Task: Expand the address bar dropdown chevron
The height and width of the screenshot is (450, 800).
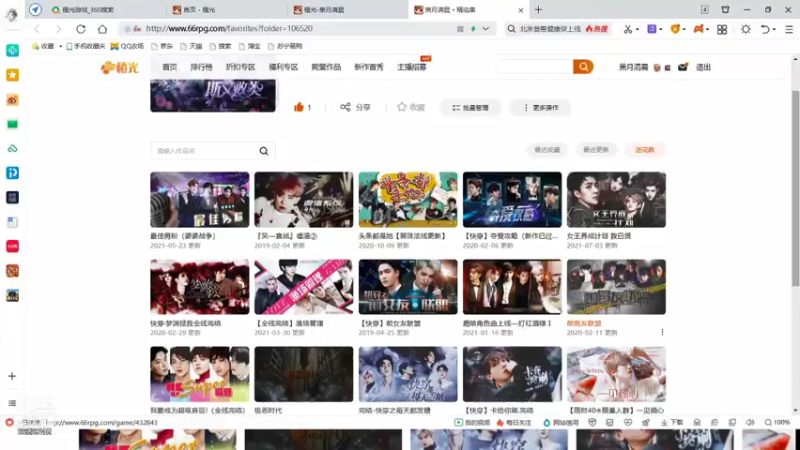Action: pyautogui.click(x=486, y=29)
